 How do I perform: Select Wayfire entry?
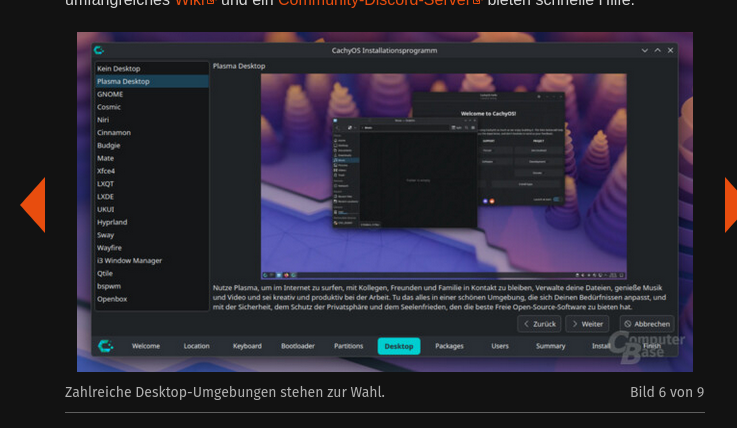pyautogui.click(x=152, y=248)
